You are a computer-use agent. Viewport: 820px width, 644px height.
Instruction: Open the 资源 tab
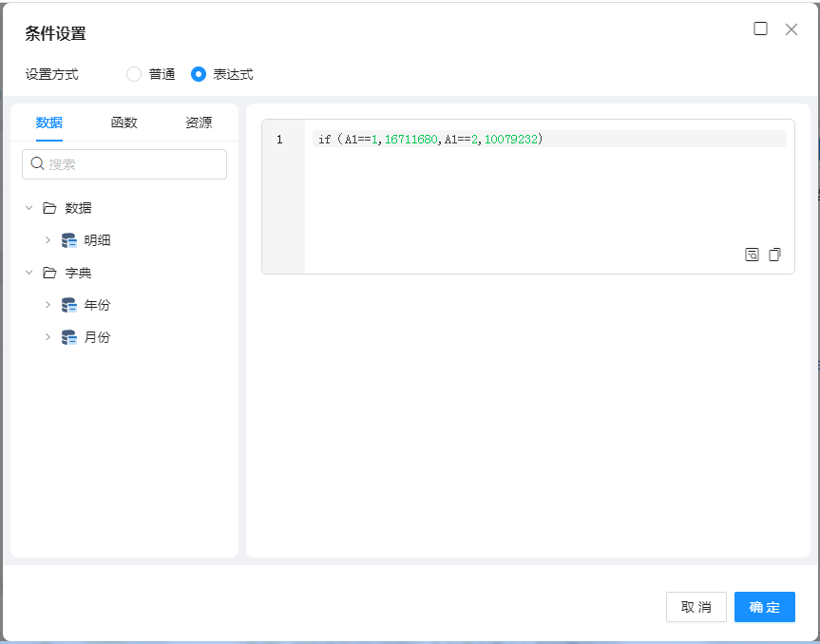(199, 123)
